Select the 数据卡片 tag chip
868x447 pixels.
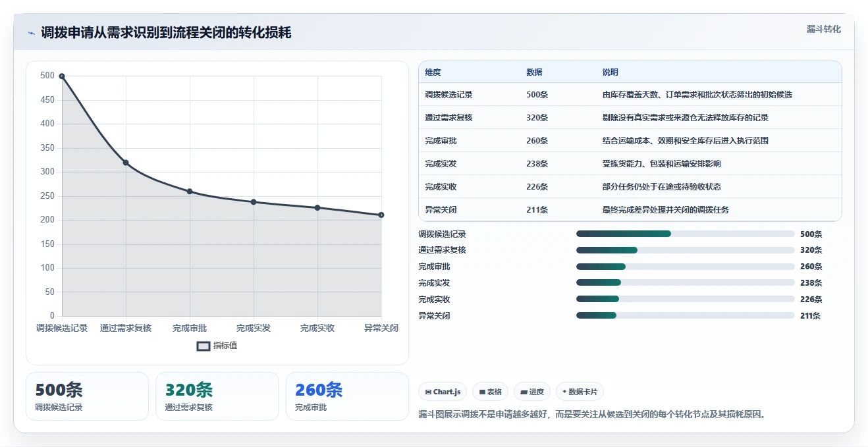580,392
